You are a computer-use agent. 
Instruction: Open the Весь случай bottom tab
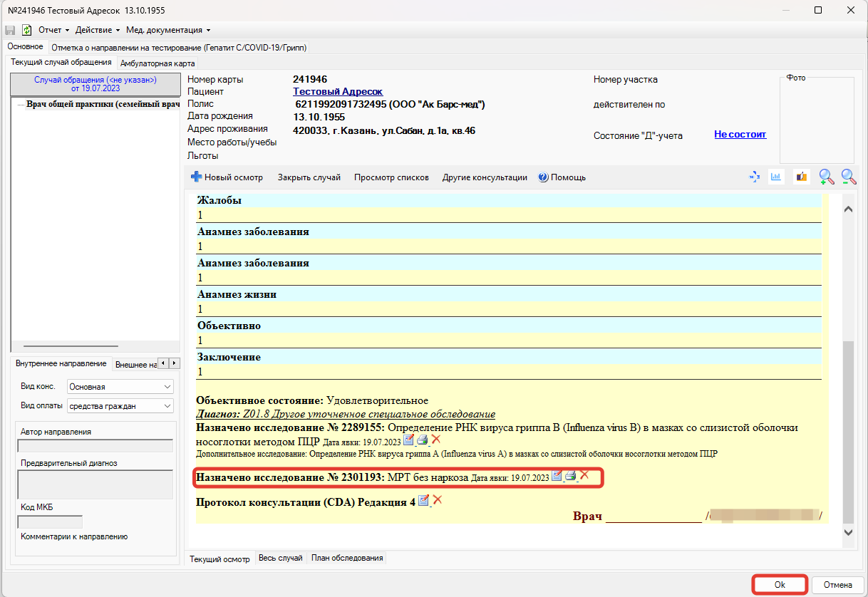pyautogui.click(x=281, y=558)
